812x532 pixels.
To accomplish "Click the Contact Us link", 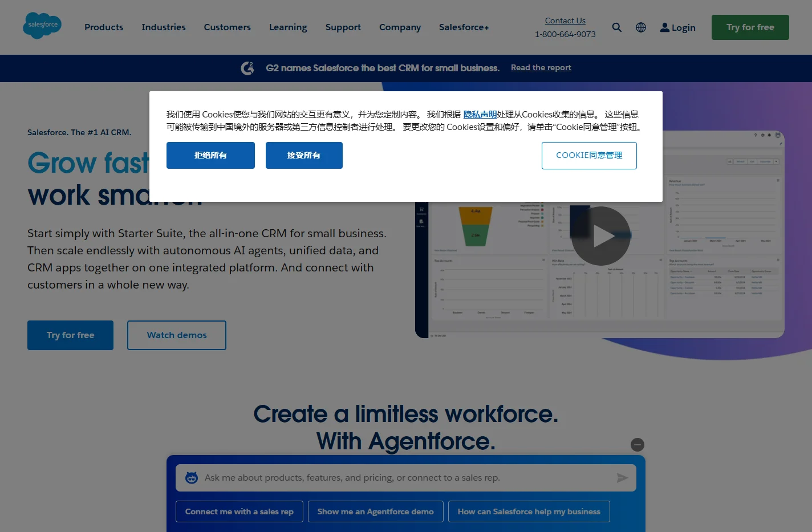I will tap(565, 21).
